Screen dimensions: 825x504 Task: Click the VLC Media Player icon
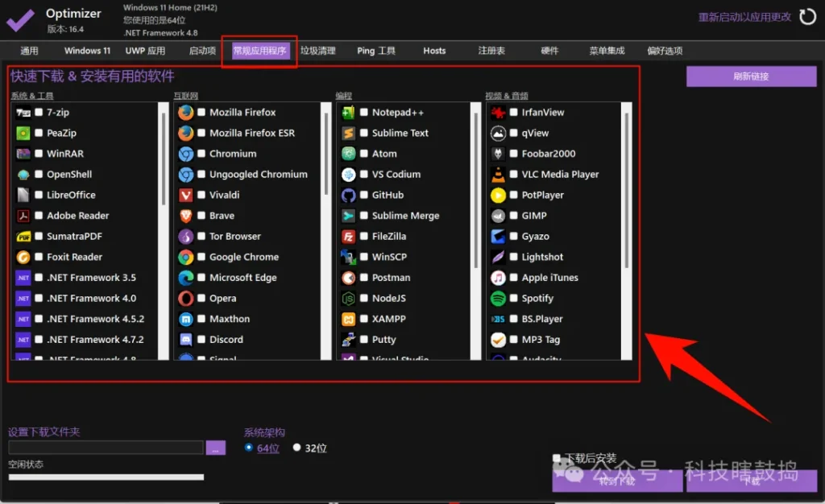coord(498,175)
